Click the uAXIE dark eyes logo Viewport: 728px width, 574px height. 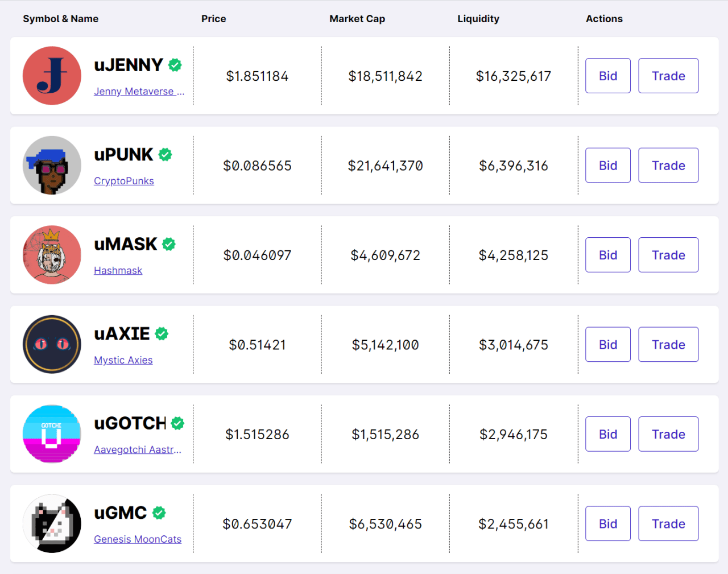pos(52,345)
